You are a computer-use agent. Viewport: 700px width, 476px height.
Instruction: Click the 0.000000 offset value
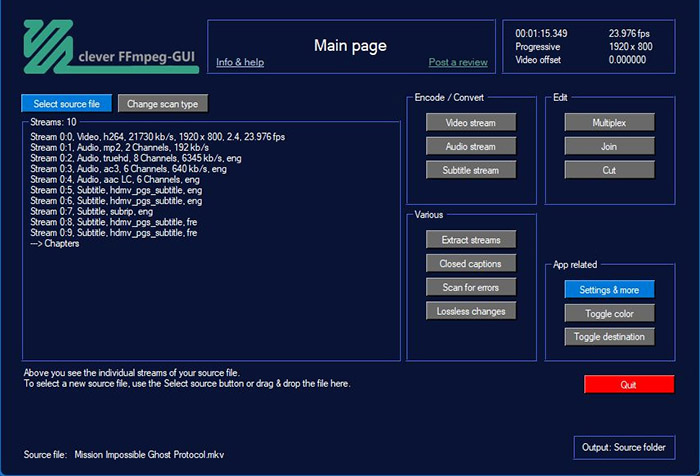coord(627,60)
